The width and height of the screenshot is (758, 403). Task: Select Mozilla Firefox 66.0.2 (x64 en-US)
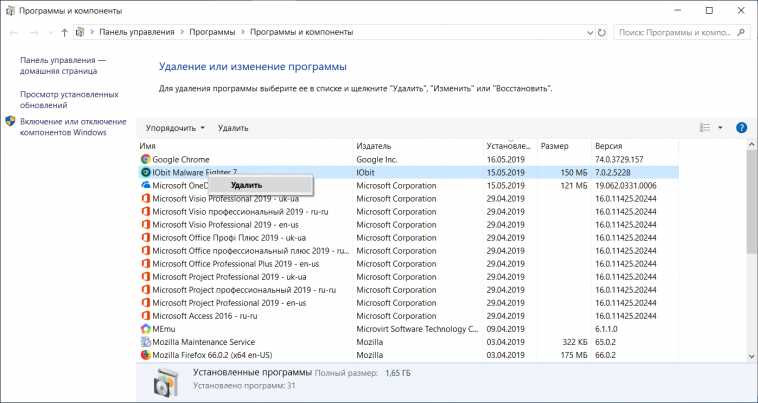click(x=212, y=355)
